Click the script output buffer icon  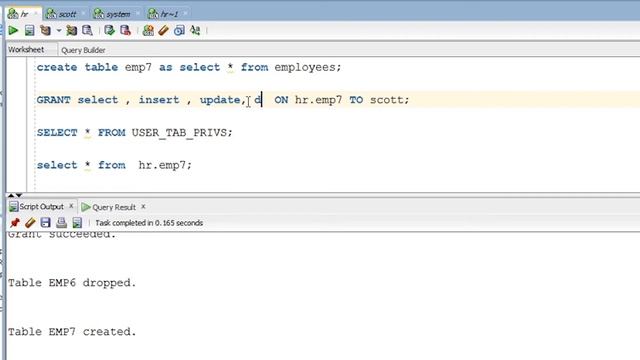pos(77,222)
